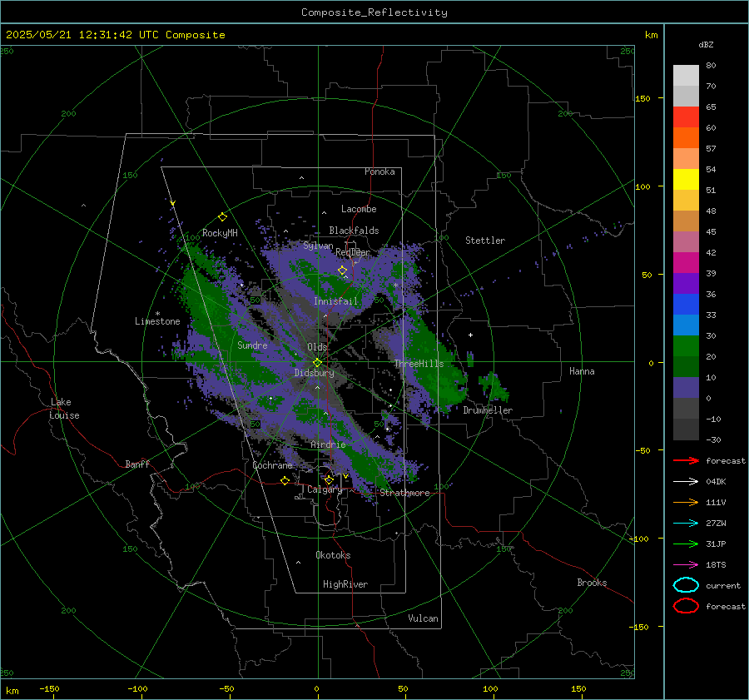Click the Olds city label
Viewport: 749px width, 700px height.
(317, 347)
